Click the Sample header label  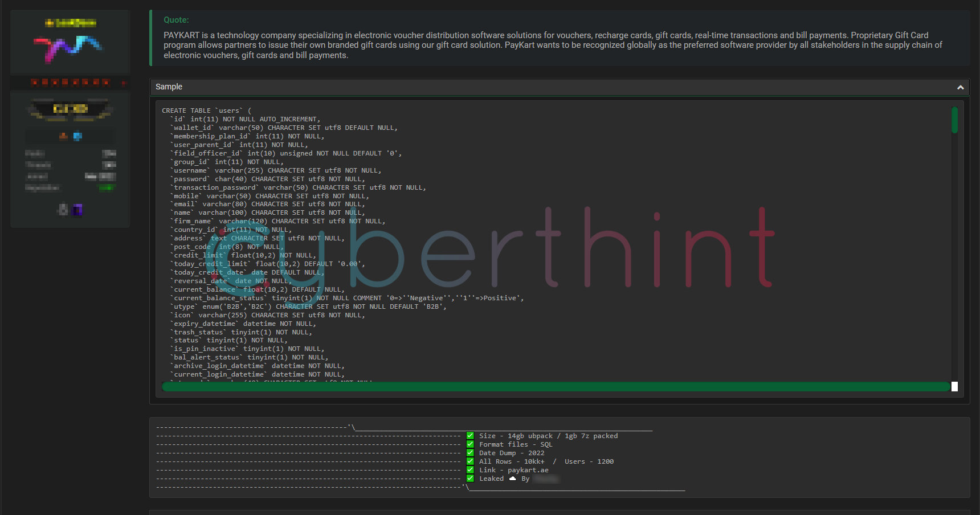pyautogui.click(x=169, y=87)
